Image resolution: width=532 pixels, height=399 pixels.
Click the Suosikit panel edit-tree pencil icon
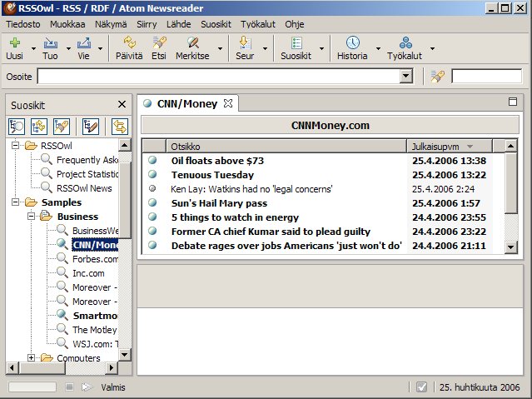tap(91, 127)
